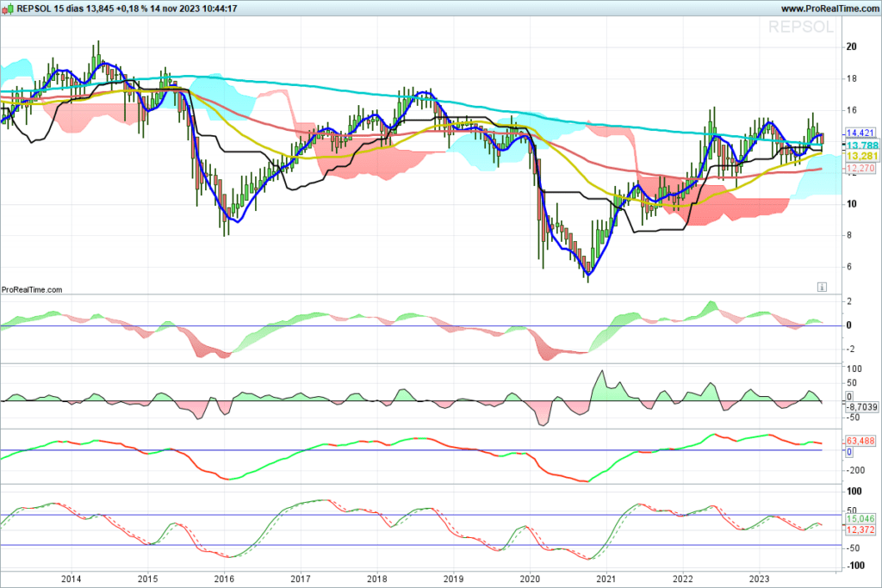Click the red 12,372 oscillator value label
The width and height of the screenshot is (882, 588).
tap(860, 529)
